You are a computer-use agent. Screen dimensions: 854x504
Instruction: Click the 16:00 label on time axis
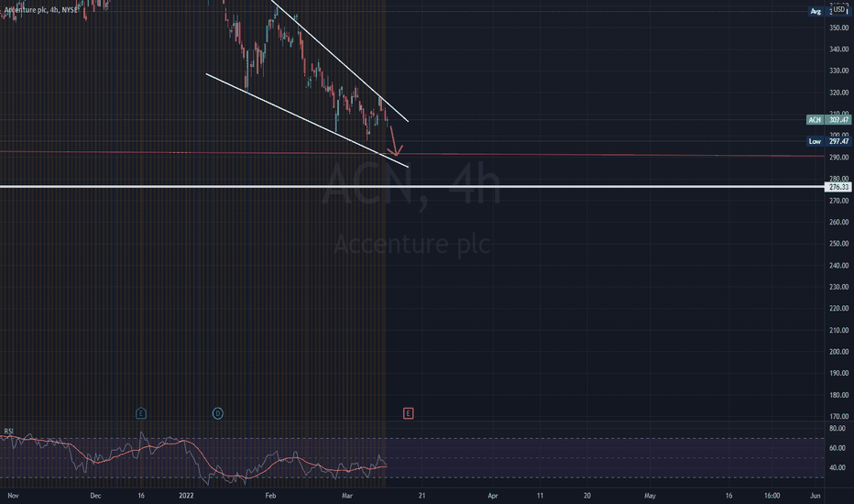pyautogui.click(x=772, y=496)
